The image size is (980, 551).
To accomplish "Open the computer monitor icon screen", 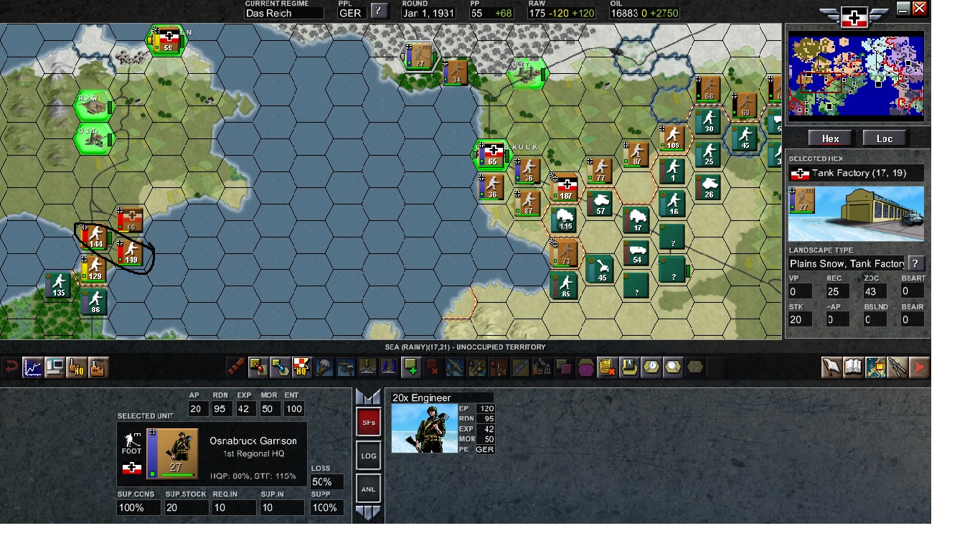I will click(x=55, y=368).
